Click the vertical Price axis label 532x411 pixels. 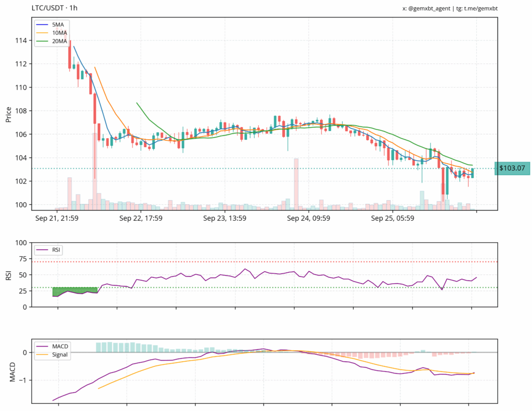[8, 115]
